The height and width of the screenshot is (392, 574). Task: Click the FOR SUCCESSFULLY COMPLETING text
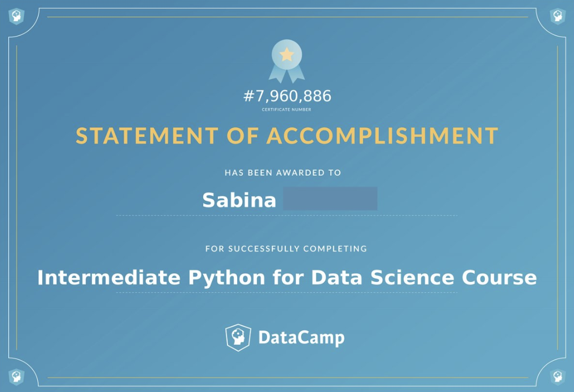(286, 249)
